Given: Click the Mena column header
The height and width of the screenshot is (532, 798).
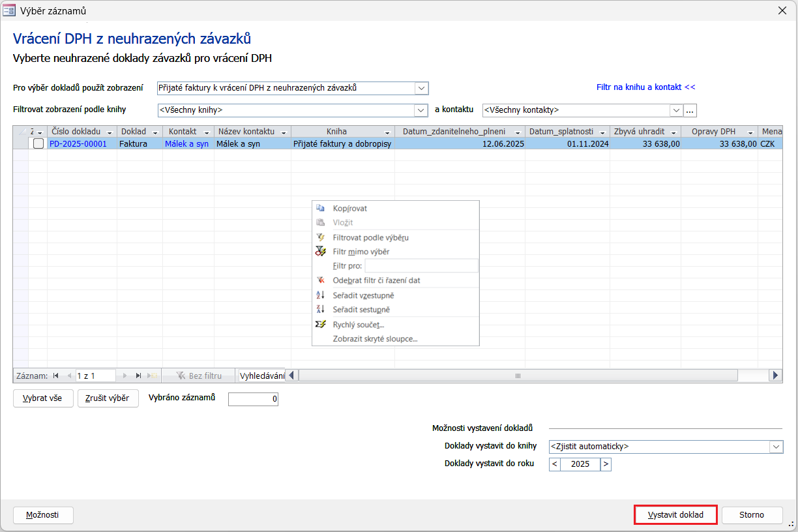Looking at the screenshot, I should [x=771, y=132].
